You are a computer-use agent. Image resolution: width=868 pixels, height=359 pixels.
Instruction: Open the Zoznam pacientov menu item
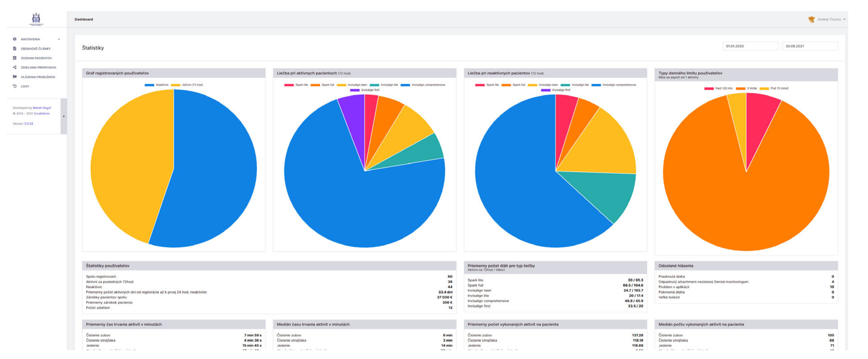click(x=36, y=58)
